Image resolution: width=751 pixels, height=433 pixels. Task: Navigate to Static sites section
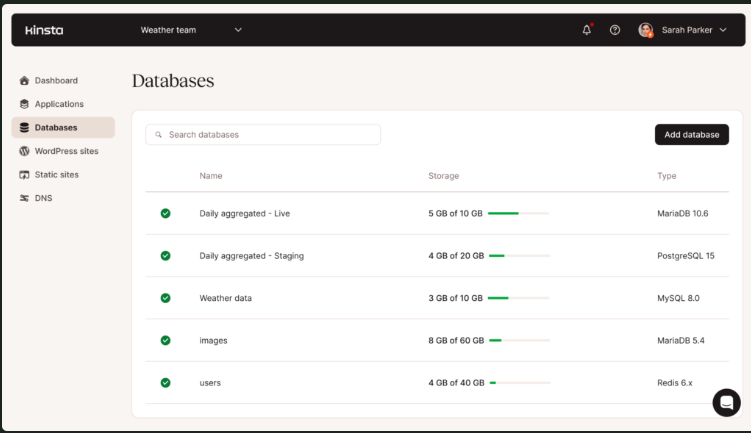point(56,174)
